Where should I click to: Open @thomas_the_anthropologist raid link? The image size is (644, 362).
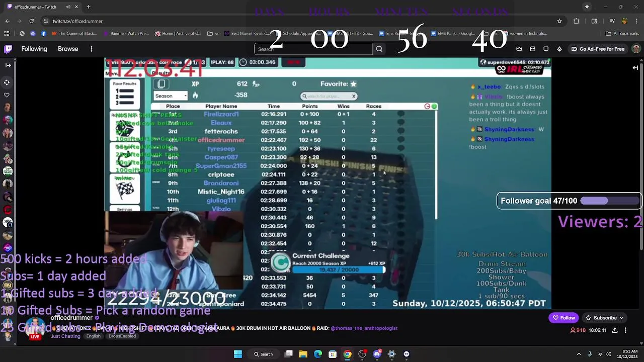tap(364, 328)
